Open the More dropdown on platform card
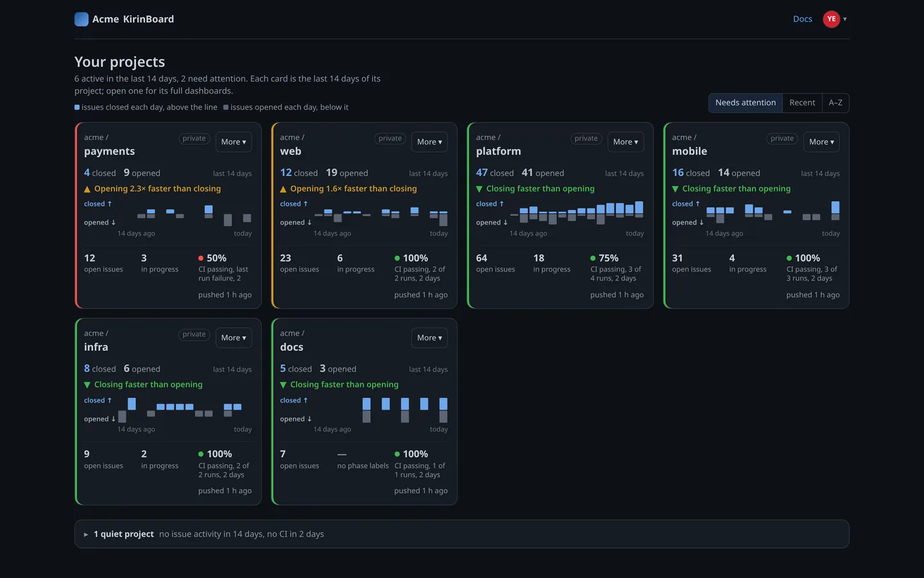The height and width of the screenshot is (578, 924). coord(626,142)
